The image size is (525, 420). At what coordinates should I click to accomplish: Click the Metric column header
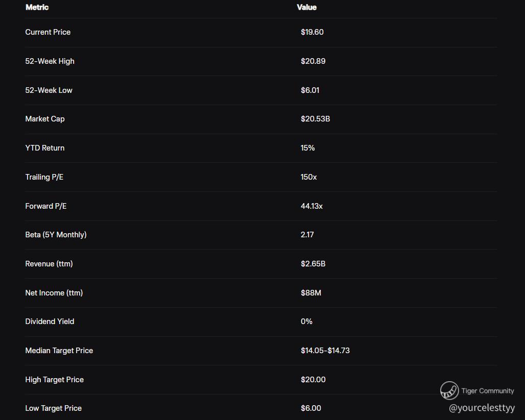point(37,7)
